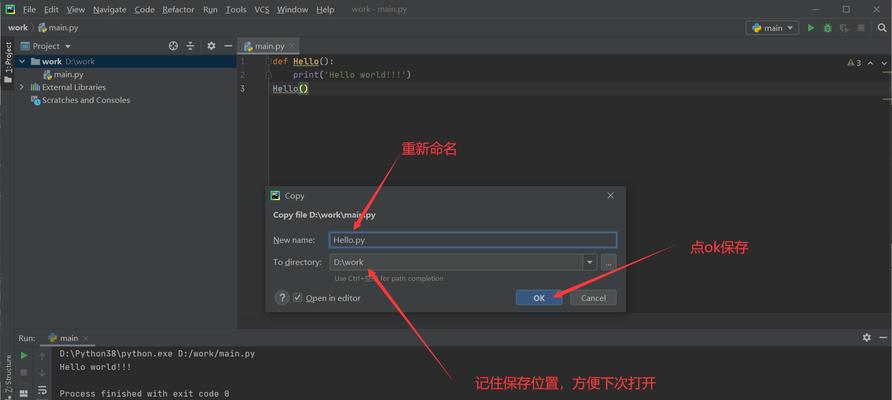Open the Help menu
Image resolution: width=892 pixels, height=400 pixels.
click(x=325, y=10)
